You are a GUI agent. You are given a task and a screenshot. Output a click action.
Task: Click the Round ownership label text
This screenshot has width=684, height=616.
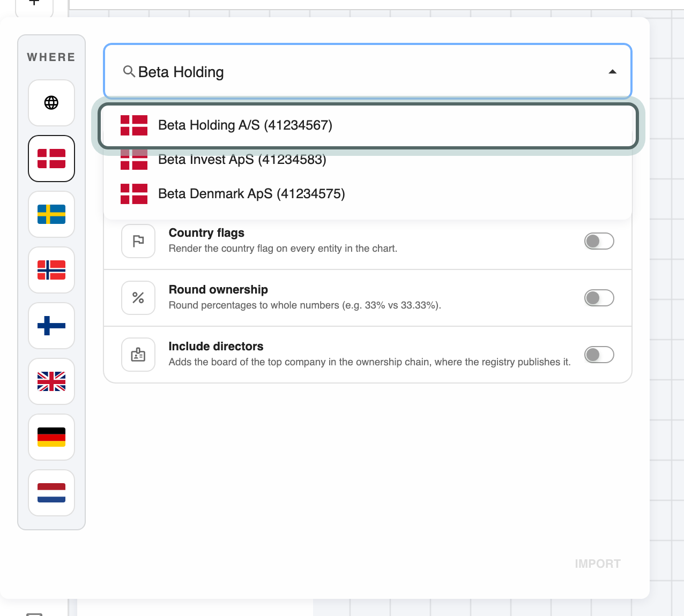(x=218, y=290)
